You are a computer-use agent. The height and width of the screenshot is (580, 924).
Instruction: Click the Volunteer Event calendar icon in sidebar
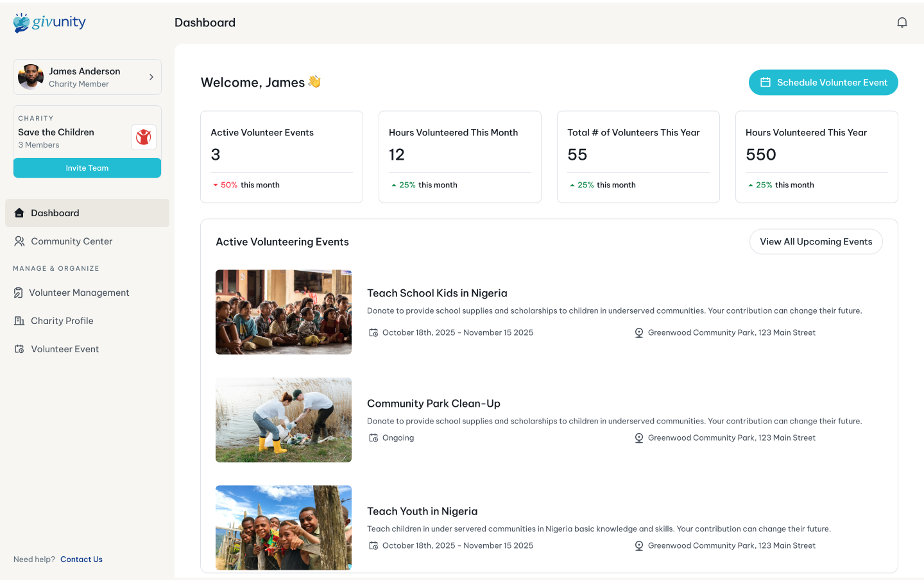point(19,349)
